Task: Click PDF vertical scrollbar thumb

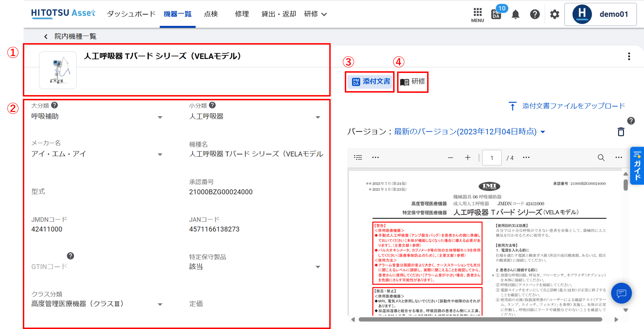Action: [x=626, y=185]
